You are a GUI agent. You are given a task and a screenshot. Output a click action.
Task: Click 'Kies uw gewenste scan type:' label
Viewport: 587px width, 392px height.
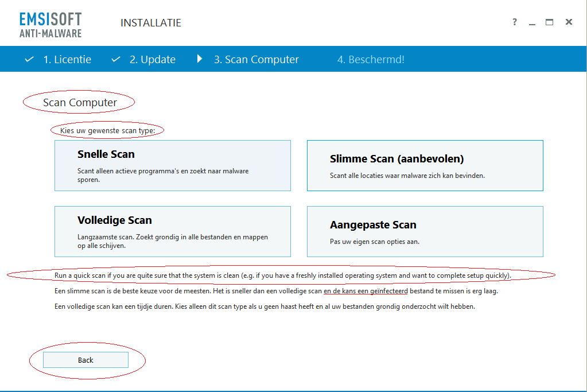point(107,130)
